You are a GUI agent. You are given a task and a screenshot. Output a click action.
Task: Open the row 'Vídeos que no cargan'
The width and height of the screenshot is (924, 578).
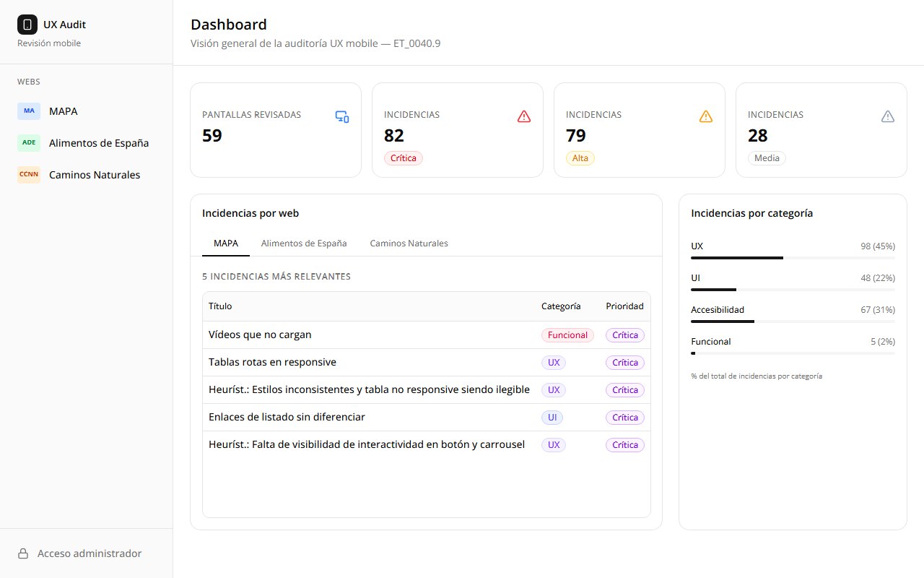427,335
